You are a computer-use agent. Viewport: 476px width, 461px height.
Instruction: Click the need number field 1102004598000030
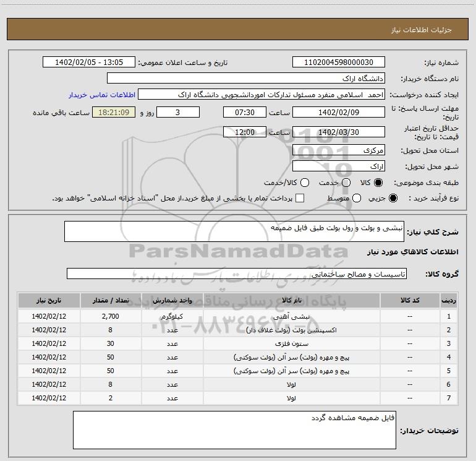point(339,62)
